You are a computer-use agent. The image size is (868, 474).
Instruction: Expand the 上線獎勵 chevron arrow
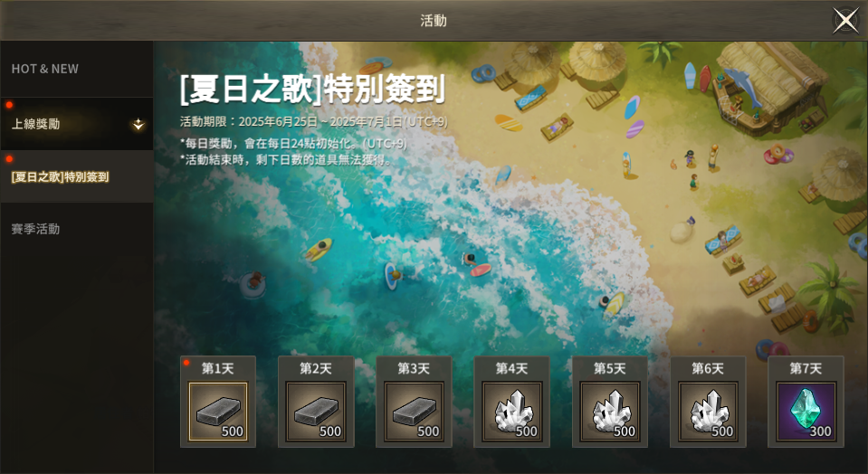pyautogui.click(x=138, y=125)
